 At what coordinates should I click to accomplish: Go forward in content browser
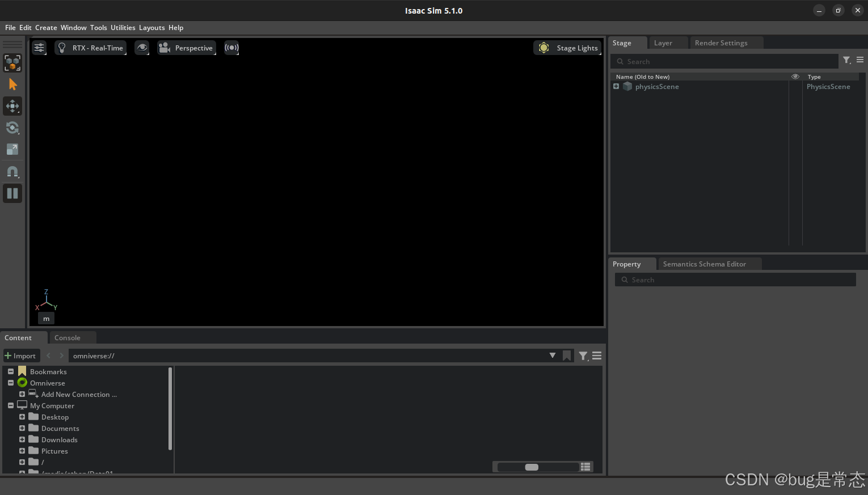tap(61, 356)
